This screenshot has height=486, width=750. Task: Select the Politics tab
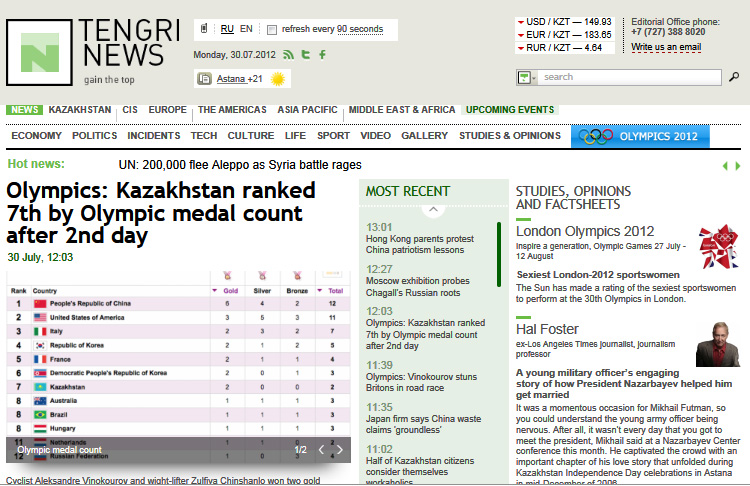pos(94,136)
